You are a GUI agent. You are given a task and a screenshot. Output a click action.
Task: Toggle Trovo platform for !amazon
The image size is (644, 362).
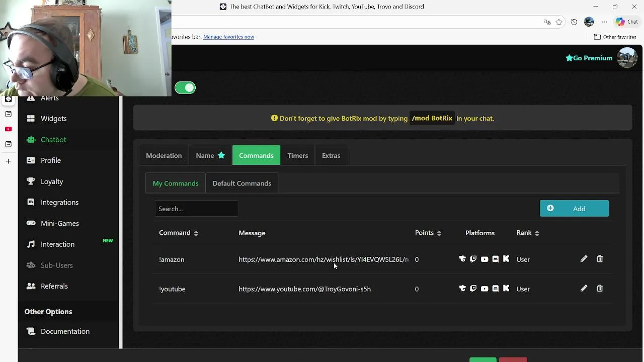462,259
